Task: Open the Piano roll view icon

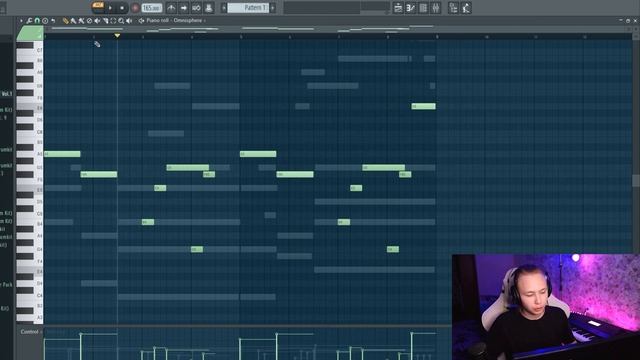Action: pos(411,8)
